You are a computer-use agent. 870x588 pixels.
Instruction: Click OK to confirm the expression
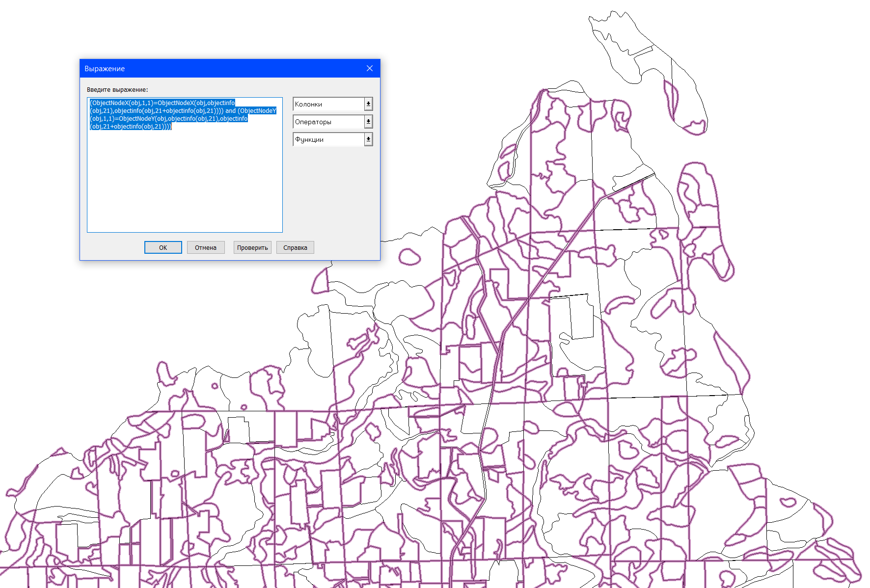pos(163,247)
